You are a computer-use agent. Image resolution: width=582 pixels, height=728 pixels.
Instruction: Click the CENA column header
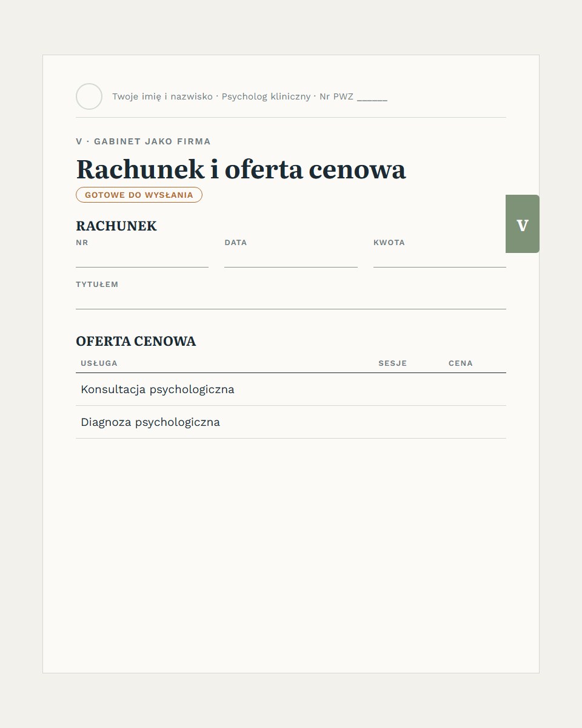461,363
